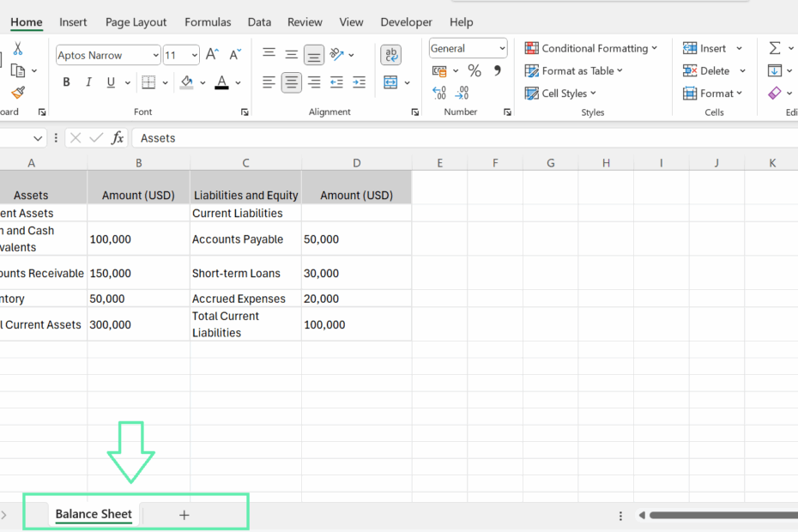
Task: Bottom align the cell text
Action: [314, 54]
